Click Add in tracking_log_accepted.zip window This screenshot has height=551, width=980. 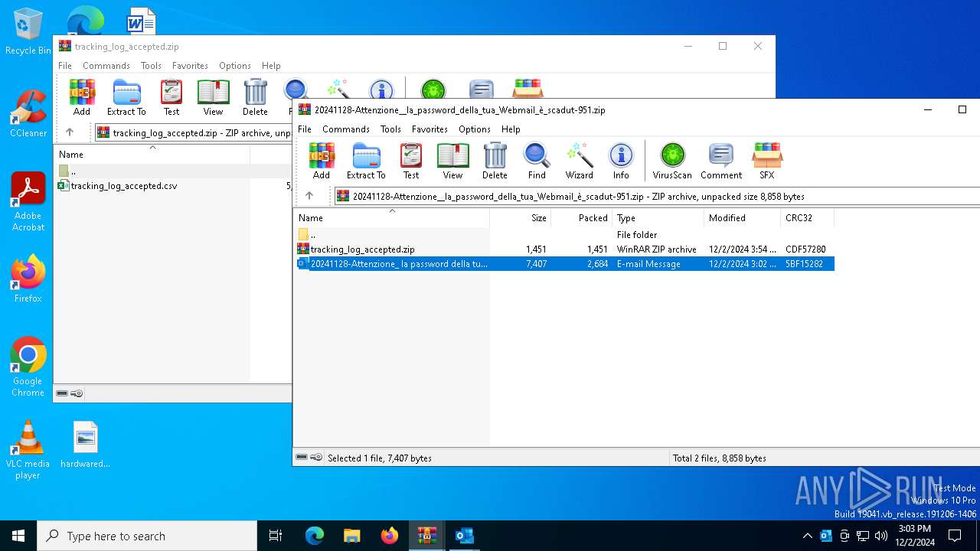click(82, 97)
